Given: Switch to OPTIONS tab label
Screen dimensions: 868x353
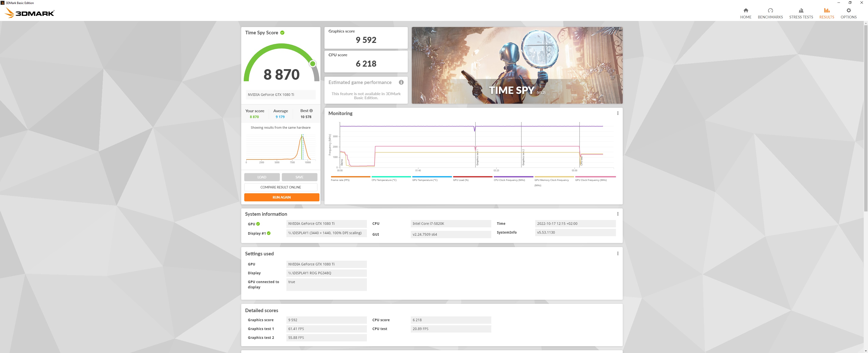Looking at the screenshot, I should tap(849, 17).
